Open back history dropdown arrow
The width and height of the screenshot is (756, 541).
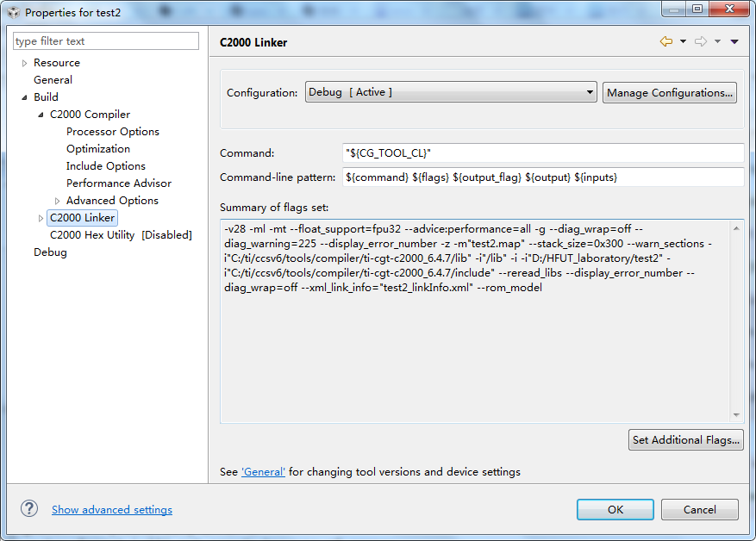coord(683,41)
